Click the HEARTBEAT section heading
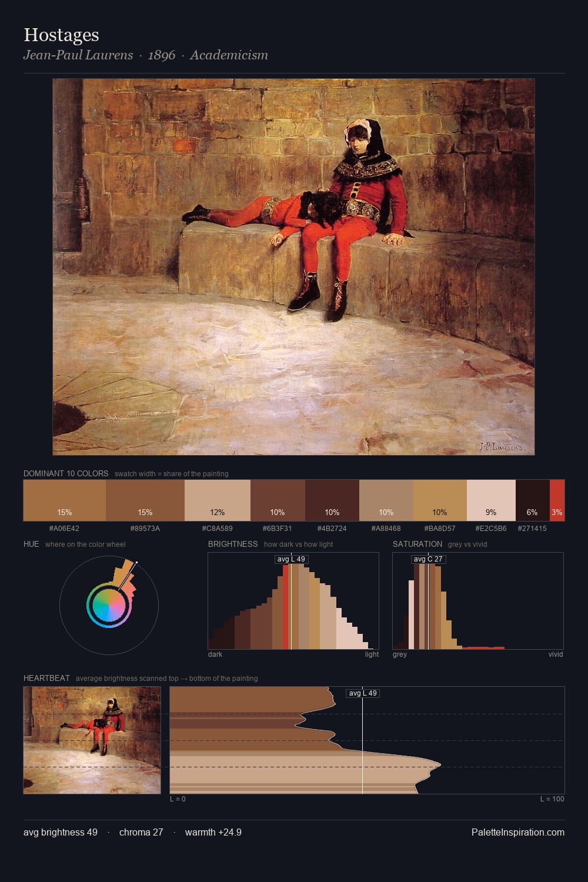This screenshot has width=588, height=882. pyautogui.click(x=46, y=678)
